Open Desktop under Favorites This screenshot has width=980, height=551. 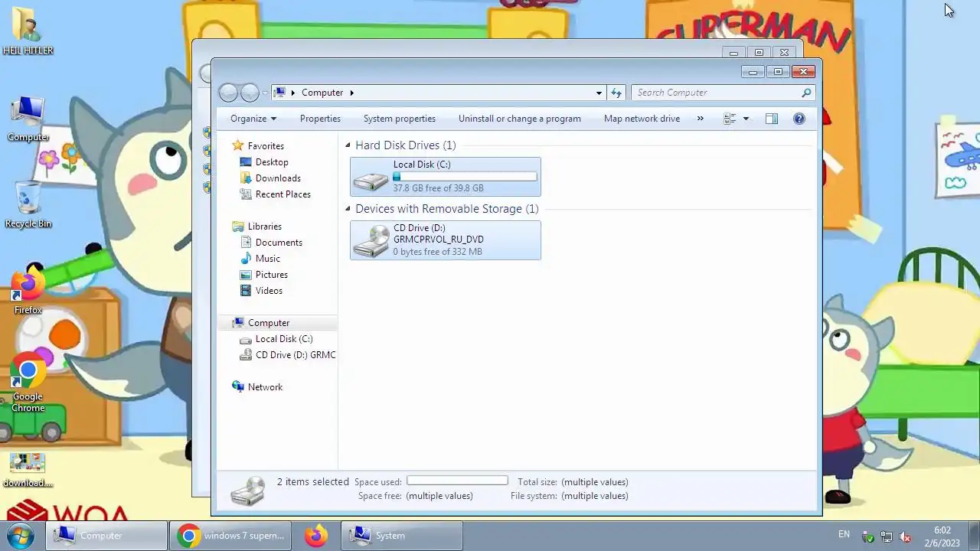(272, 162)
